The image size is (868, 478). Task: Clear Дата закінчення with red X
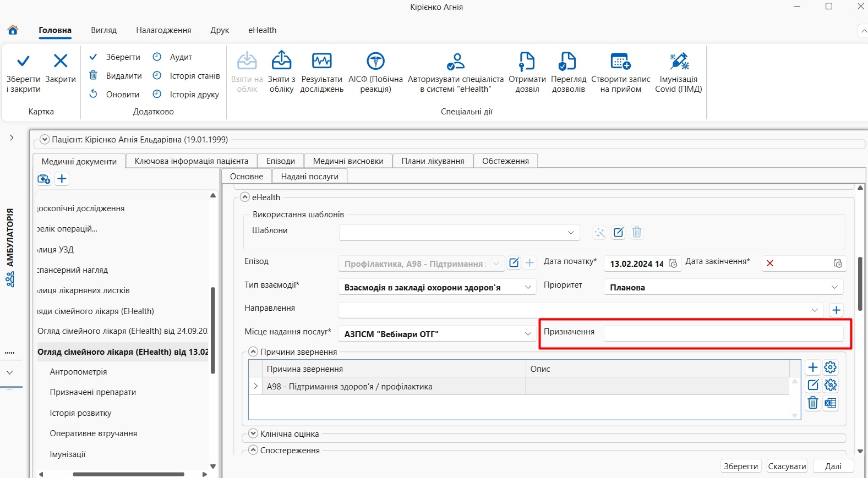(x=770, y=263)
